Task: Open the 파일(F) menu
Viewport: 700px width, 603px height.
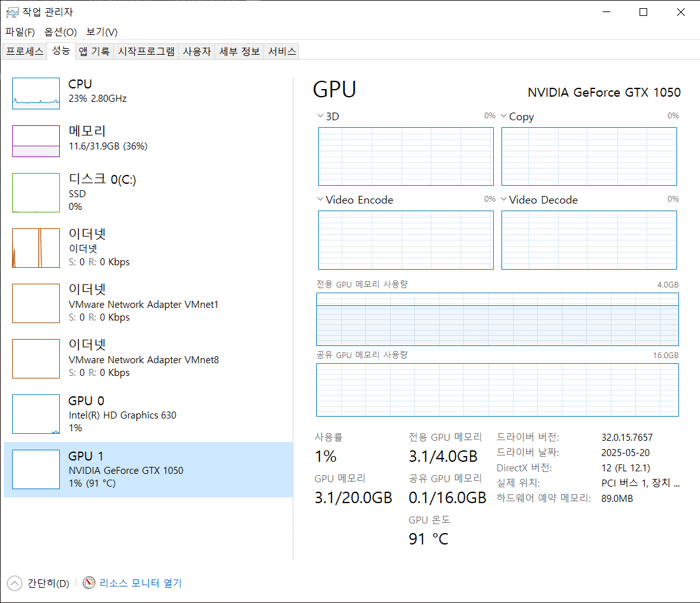Action: [20, 32]
